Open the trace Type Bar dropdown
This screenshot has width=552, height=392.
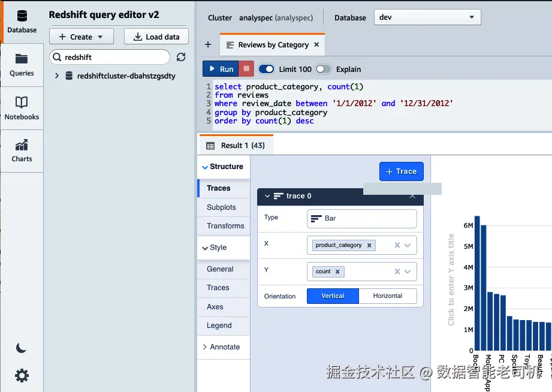pyautogui.click(x=362, y=218)
